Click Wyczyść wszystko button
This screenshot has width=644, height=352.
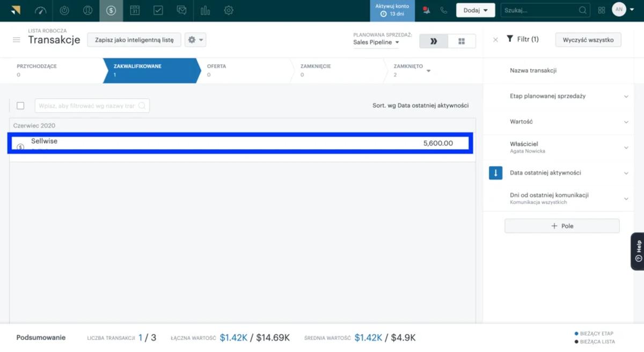[588, 40]
